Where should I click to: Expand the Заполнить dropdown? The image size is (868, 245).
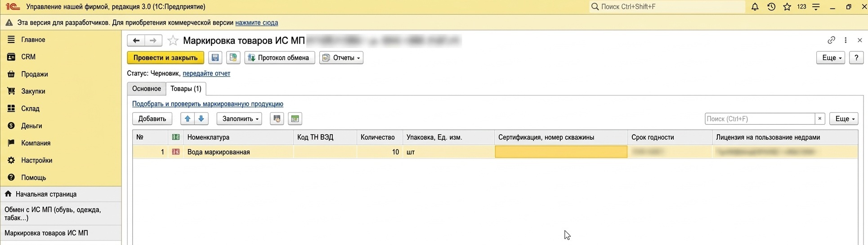point(239,119)
